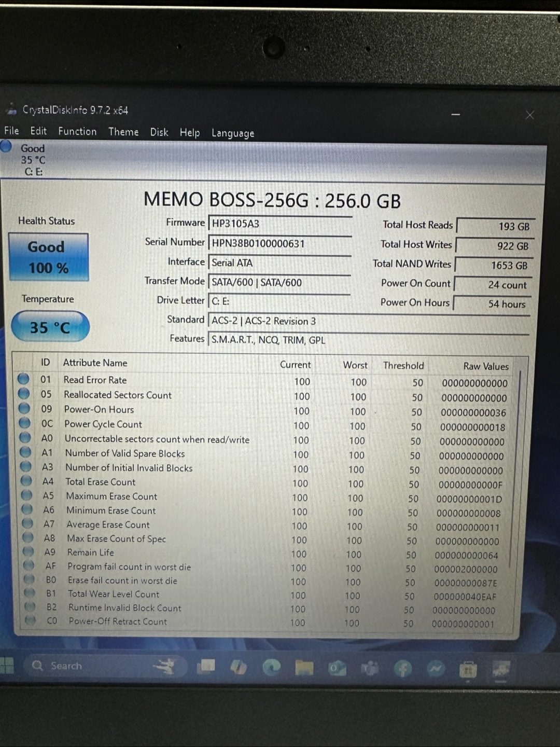Click the Serial Number field HPN38B0100000631
This screenshot has width=560, height=747.
280,243
